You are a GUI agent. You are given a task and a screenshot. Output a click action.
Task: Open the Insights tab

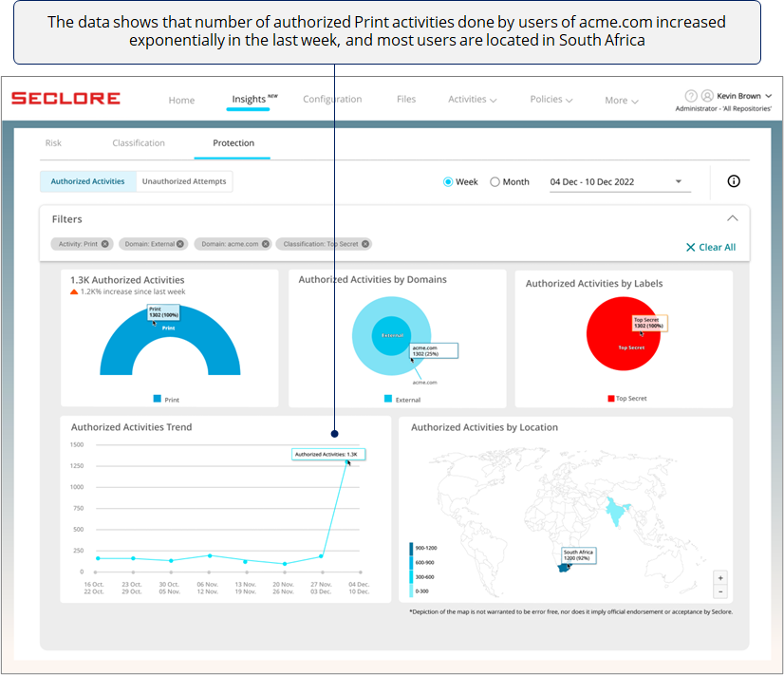(x=249, y=100)
